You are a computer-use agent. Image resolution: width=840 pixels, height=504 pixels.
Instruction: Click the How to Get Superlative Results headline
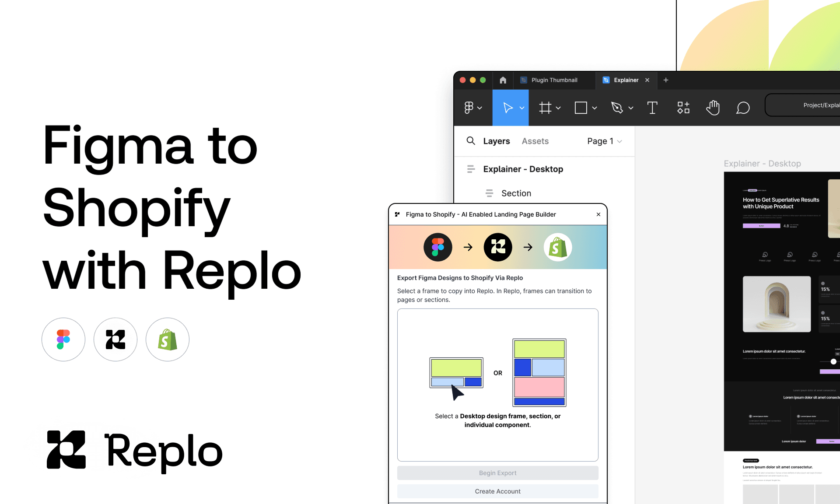pos(781,203)
